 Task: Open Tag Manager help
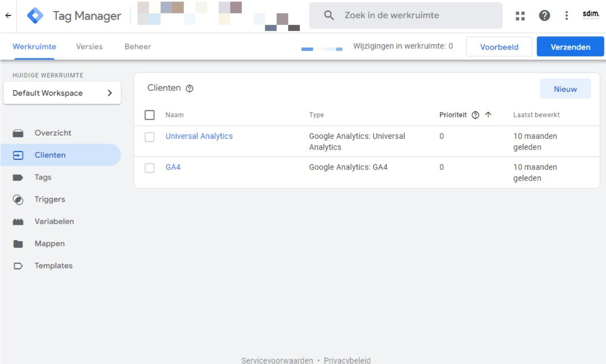tap(545, 15)
